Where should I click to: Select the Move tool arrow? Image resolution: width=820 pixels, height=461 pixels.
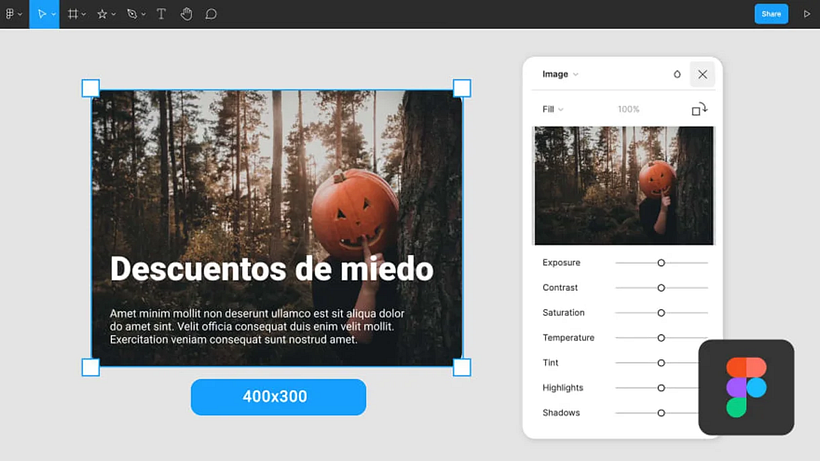[42, 14]
